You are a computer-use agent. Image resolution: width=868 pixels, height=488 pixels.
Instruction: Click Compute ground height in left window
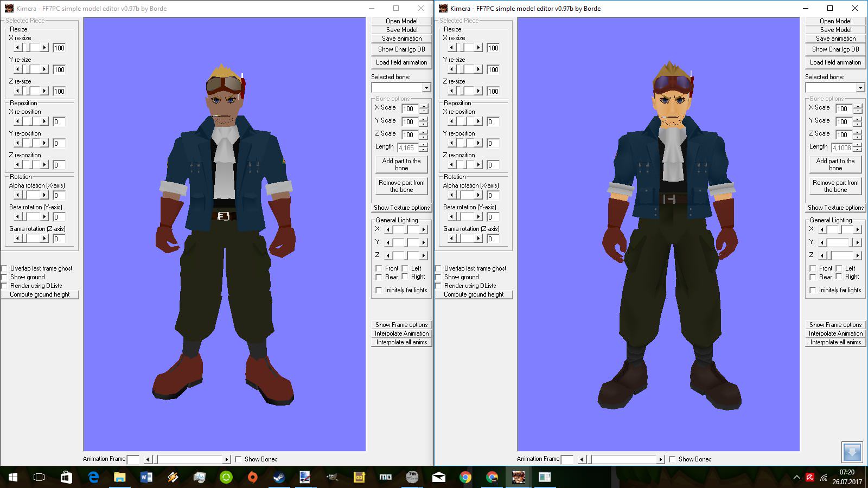click(x=40, y=294)
